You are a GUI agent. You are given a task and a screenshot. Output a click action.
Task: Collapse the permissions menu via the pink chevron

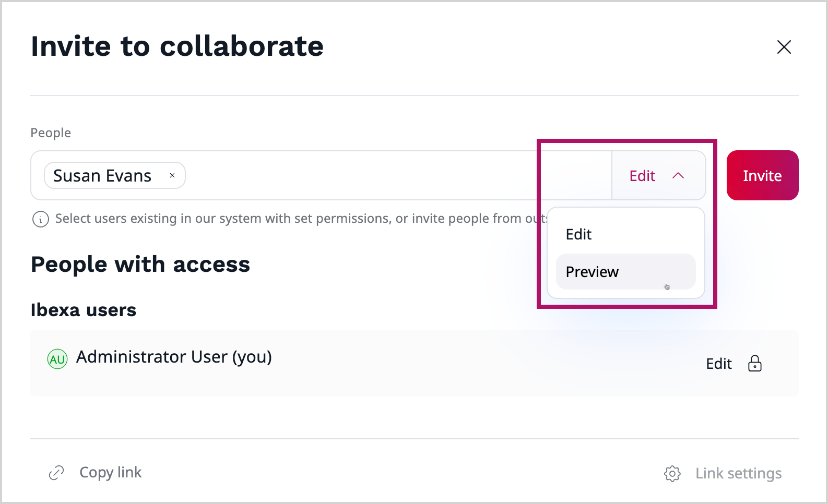(679, 175)
